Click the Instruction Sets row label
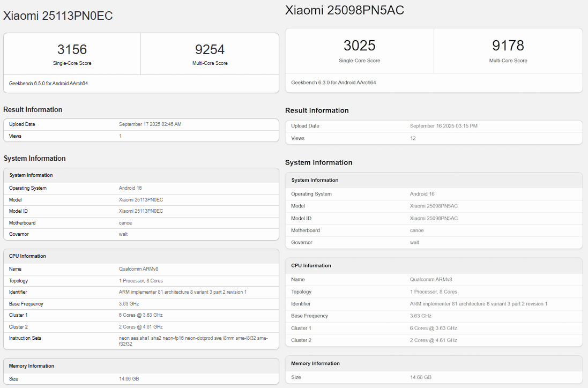 25,338
